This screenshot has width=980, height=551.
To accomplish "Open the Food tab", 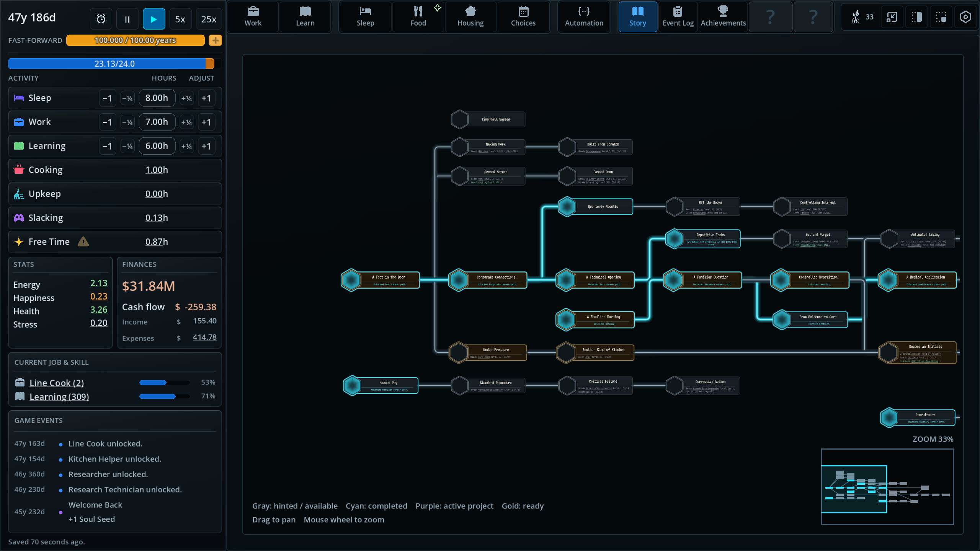I will click(x=418, y=17).
